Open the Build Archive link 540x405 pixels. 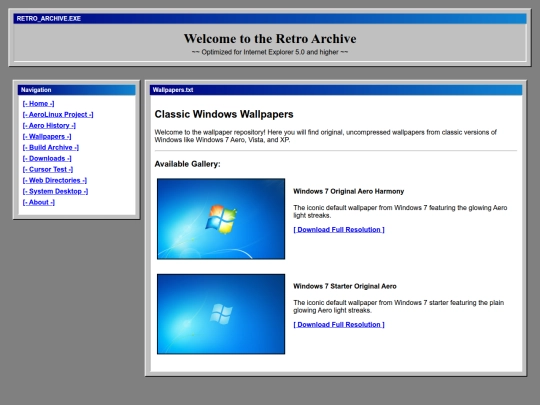[51, 147]
